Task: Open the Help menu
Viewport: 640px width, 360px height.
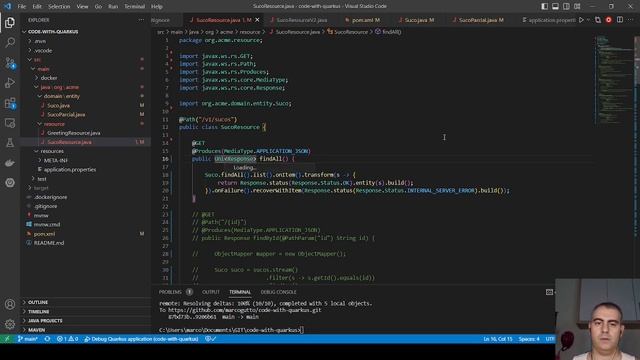Action: coord(157,6)
